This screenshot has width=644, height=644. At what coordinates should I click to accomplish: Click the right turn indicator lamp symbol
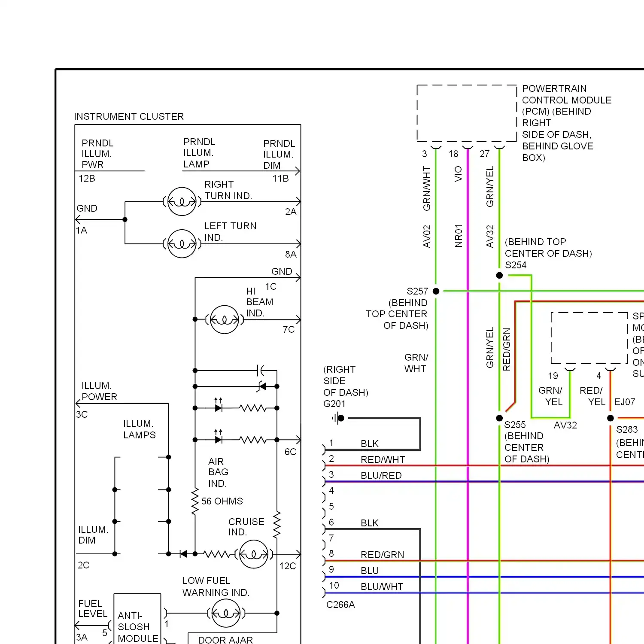[x=182, y=201]
